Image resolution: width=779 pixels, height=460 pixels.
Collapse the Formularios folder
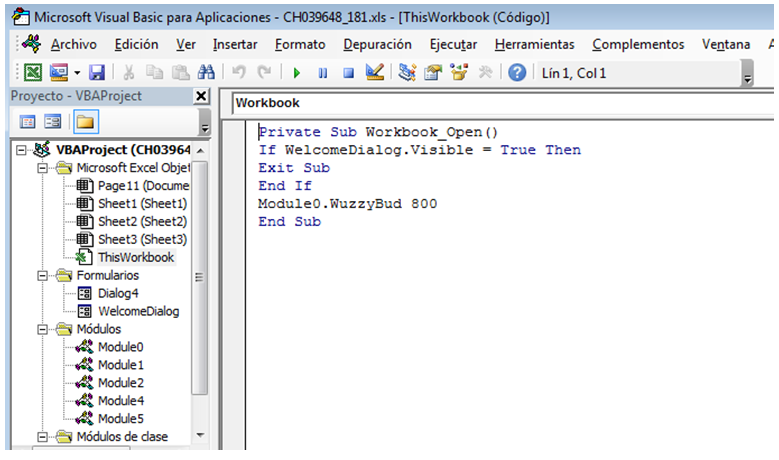tap(43, 275)
